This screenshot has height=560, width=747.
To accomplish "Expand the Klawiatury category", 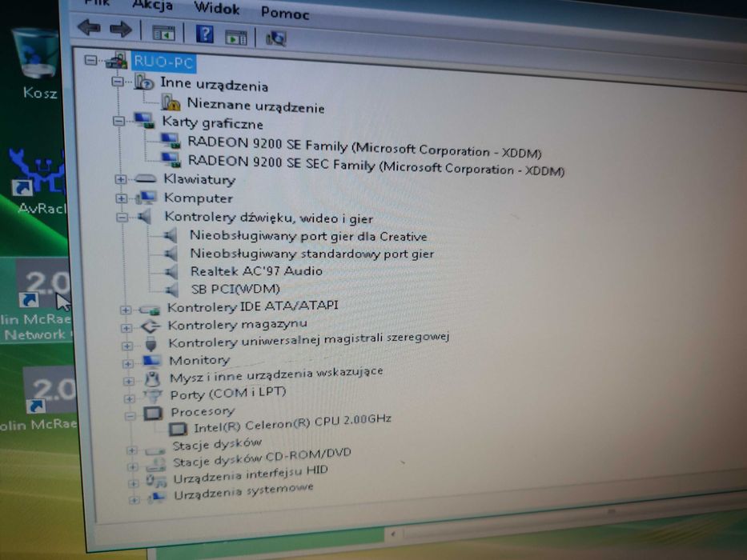I will coord(121,179).
